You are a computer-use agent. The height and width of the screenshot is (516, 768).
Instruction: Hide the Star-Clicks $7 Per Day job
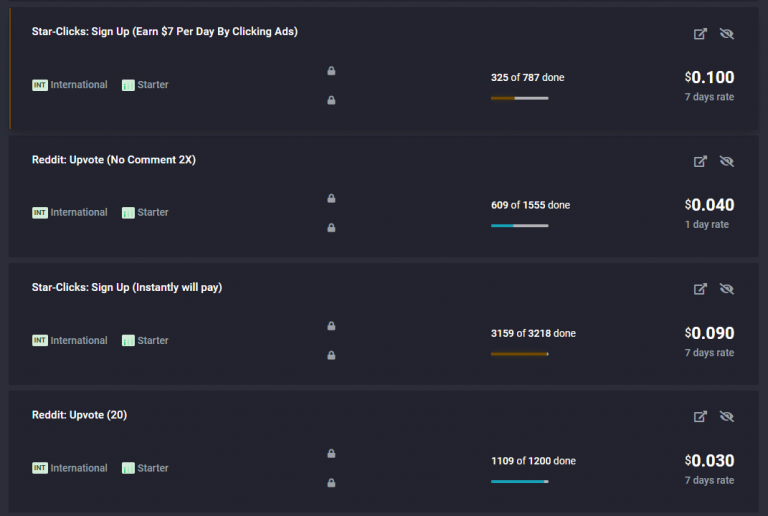coord(727,34)
